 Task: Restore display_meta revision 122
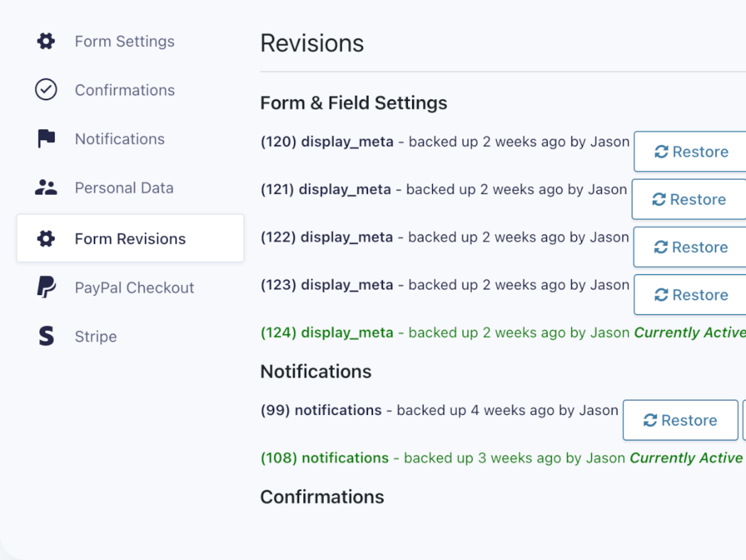click(691, 247)
